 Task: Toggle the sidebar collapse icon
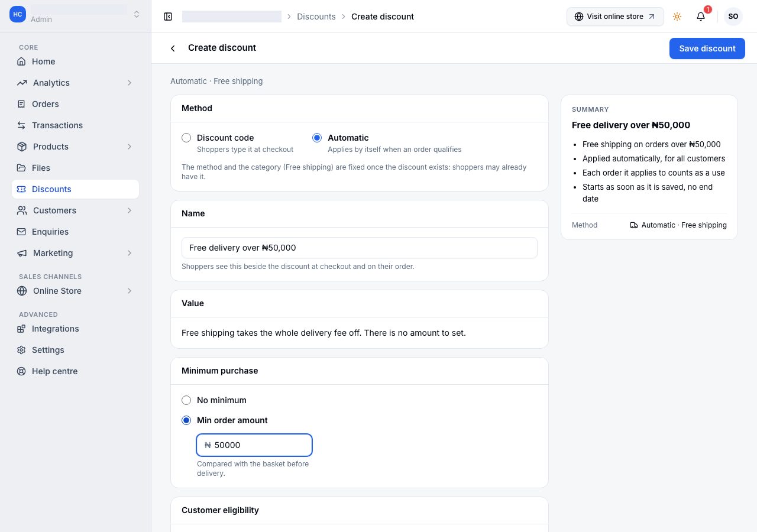pyautogui.click(x=168, y=17)
